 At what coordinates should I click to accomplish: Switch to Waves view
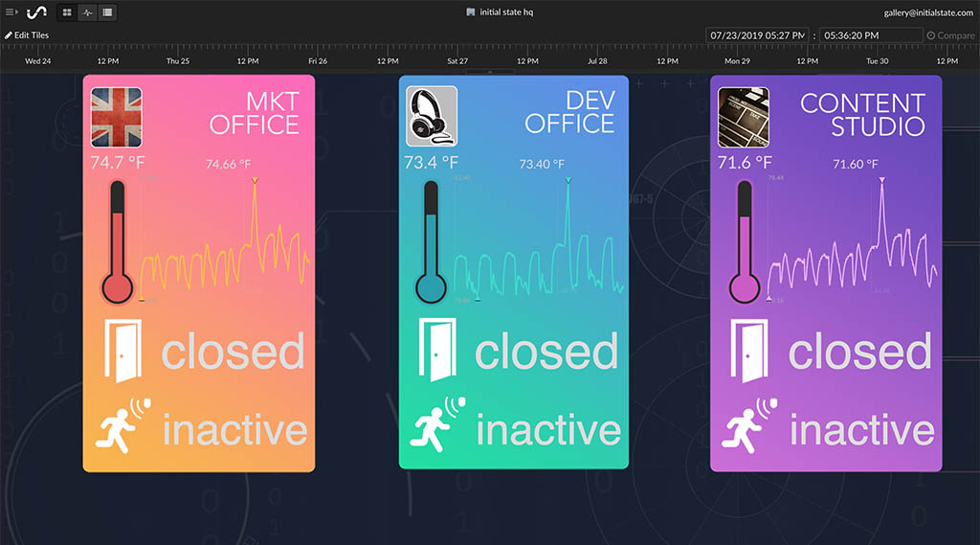[x=87, y=12]
